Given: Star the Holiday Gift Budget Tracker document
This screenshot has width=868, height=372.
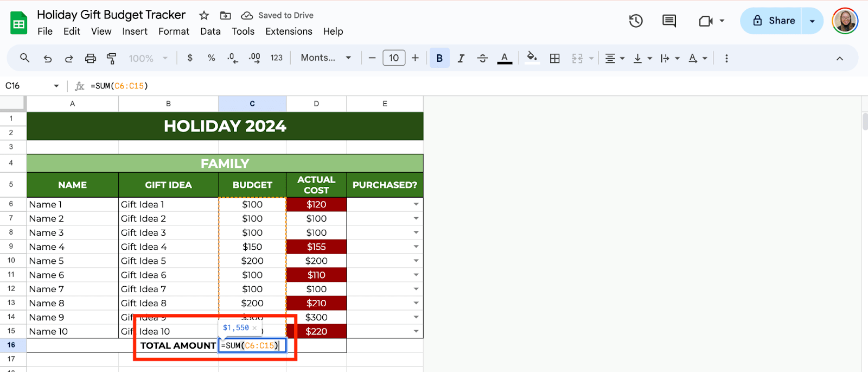Looking at the screenshot, I should (x=204, y=15).
